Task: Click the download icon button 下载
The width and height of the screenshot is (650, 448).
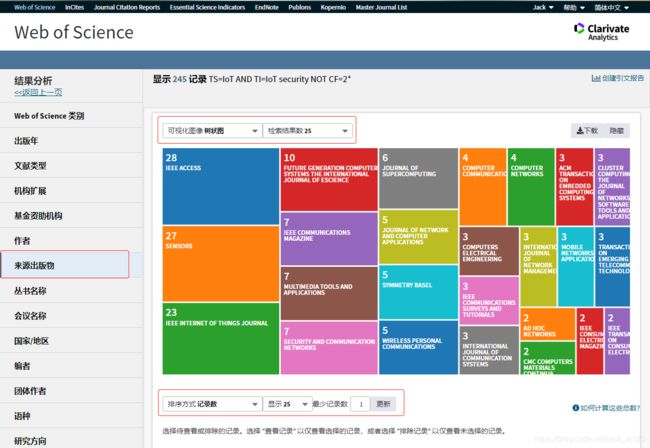Action: coord(587,131)
